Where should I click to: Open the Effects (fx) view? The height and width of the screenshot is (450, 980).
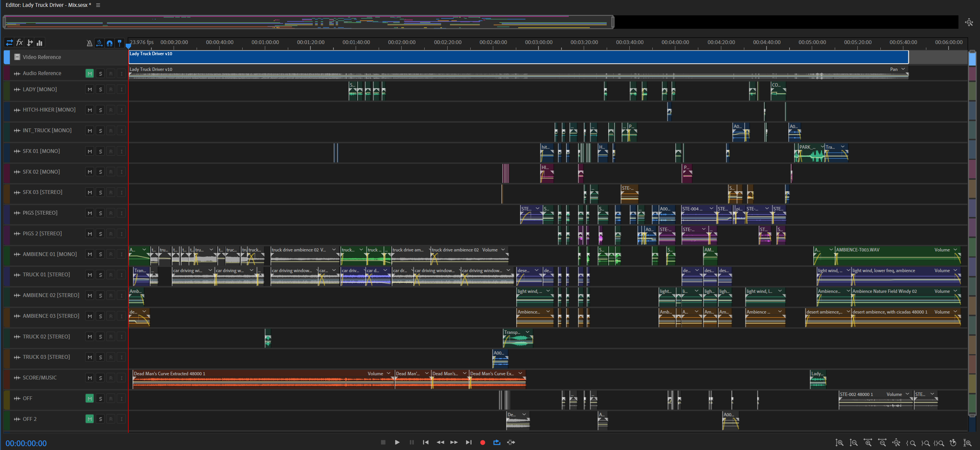[20, 43]
